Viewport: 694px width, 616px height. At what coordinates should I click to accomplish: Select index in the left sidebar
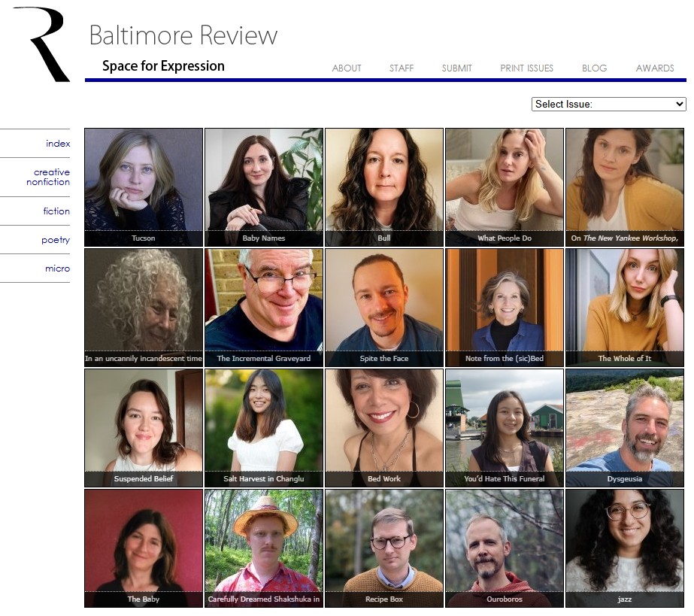point(58,144)
